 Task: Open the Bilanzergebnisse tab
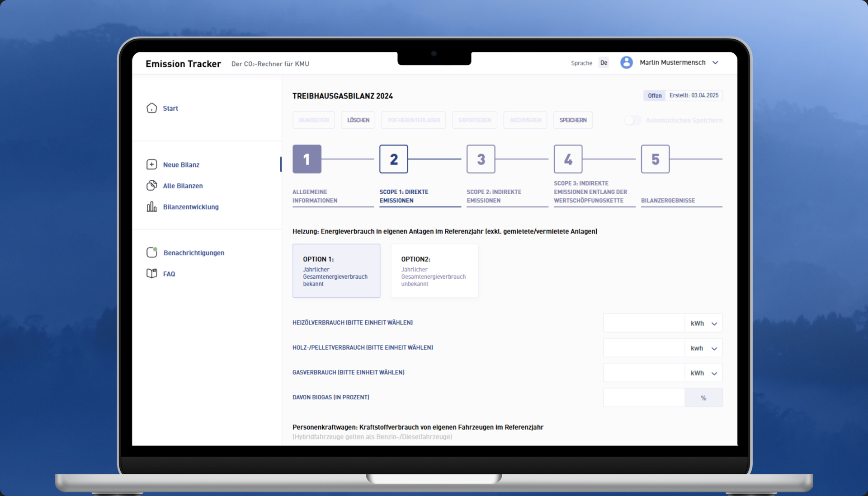click(668, 201)
